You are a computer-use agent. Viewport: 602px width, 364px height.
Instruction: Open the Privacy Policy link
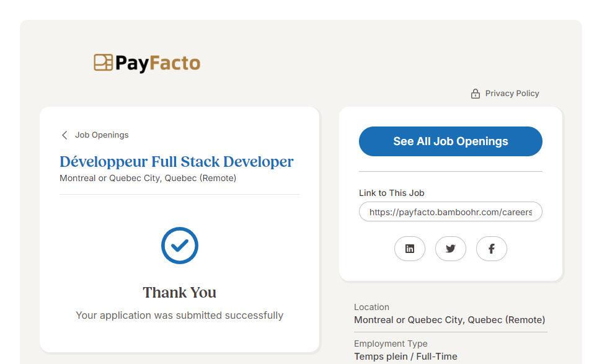(511, 94)
